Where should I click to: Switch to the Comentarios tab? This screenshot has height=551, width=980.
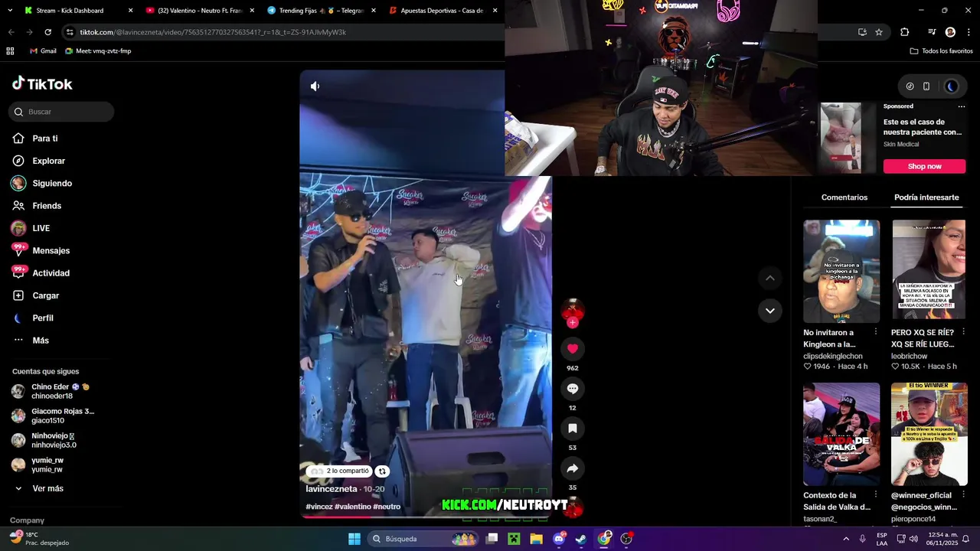(844, 197)
